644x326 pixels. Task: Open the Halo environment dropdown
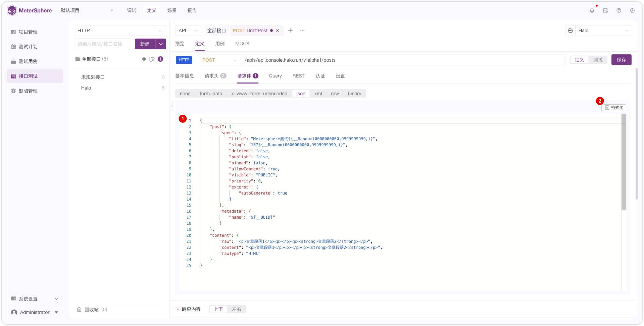pyautogui.click(x=604, y=31)
